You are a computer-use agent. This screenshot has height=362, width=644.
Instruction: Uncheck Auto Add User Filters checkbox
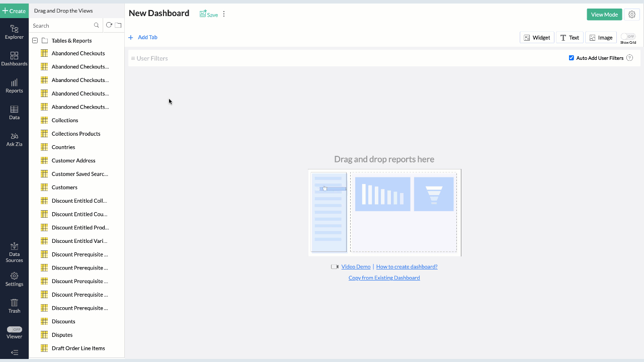coord(572,58)
